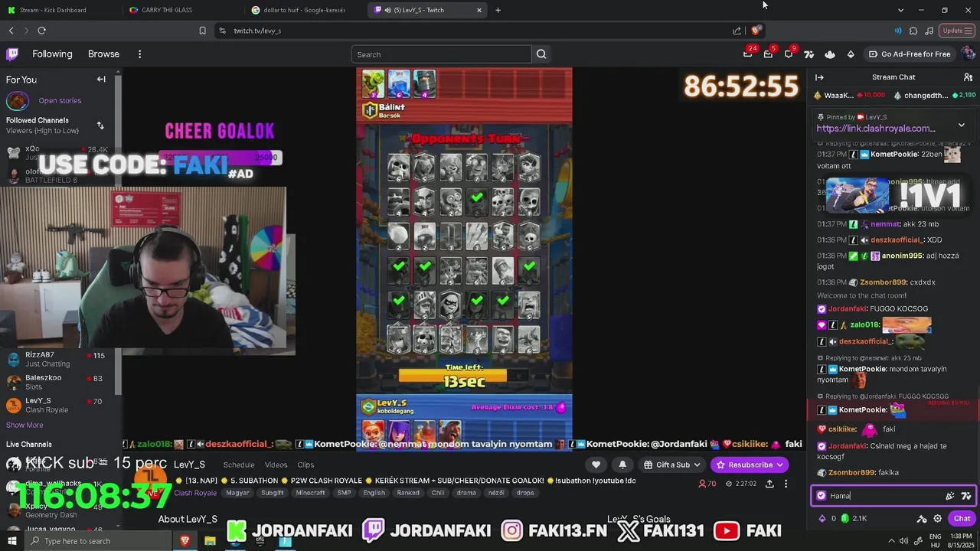Open stories link

pos(60,100)
